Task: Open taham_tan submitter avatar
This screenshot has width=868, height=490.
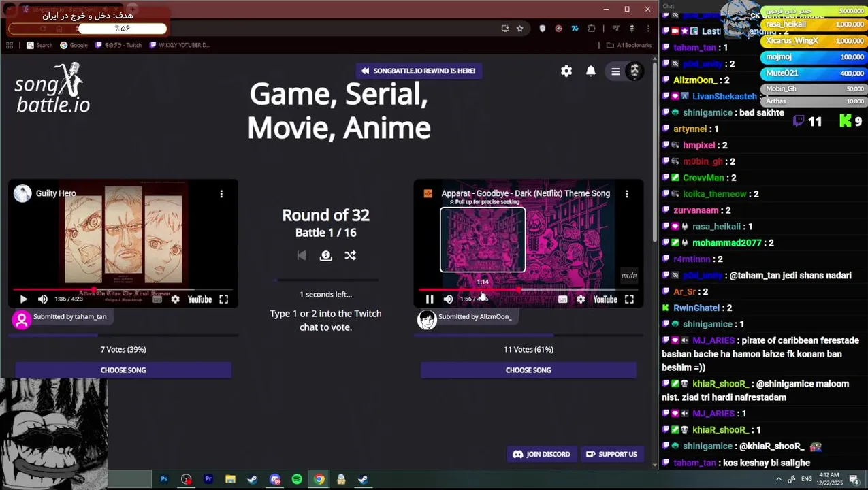Action: pyautogui.click(x=22, y=320)
